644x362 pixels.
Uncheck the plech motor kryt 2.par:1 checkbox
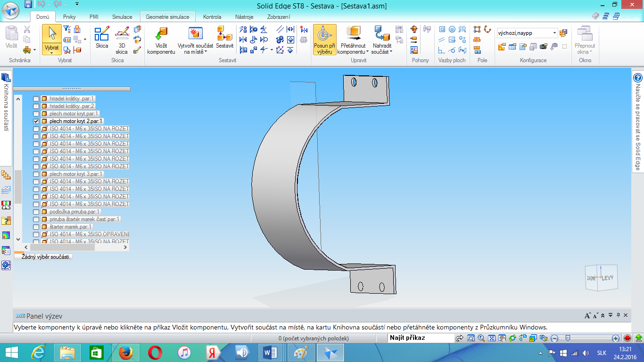[x=36, y=121]
